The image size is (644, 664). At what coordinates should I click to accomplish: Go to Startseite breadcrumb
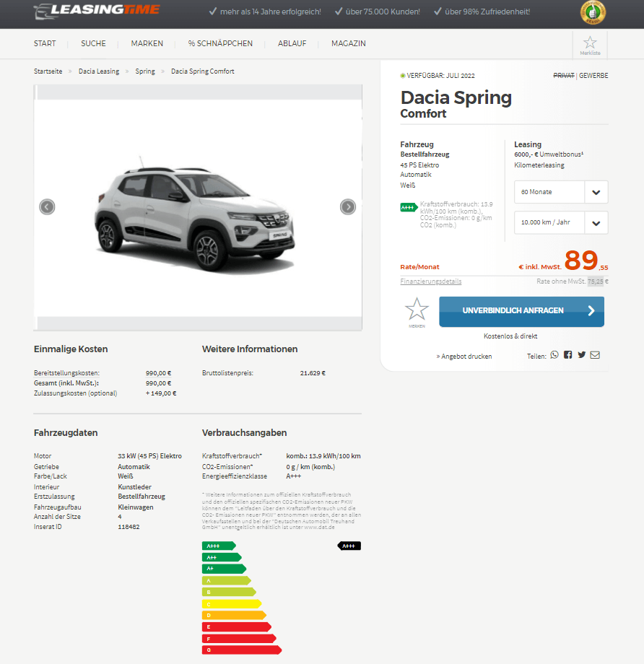[48, 71]
